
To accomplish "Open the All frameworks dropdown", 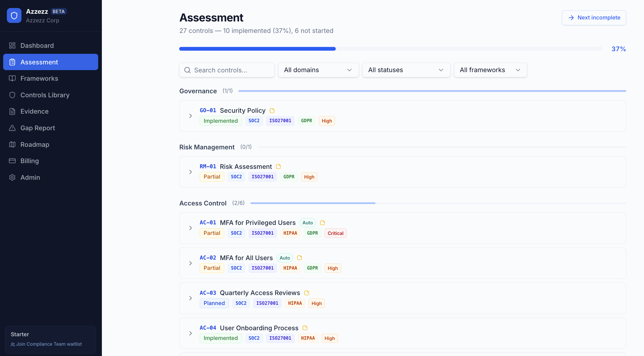I will coord(490,70).
